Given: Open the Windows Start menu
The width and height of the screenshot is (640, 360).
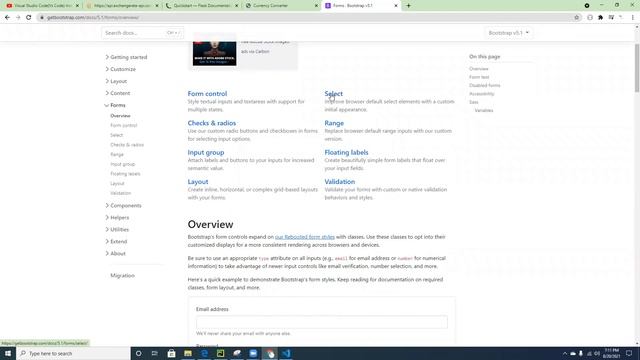Looking at the screenshot, I should pyautogui.click(x=8, y=353).
